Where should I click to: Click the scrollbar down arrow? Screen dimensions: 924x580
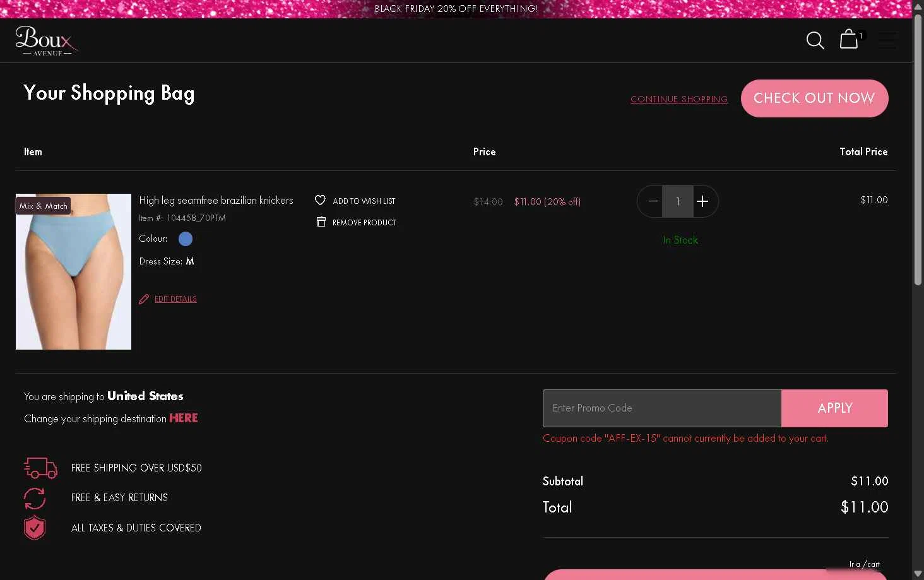[918, 574]
